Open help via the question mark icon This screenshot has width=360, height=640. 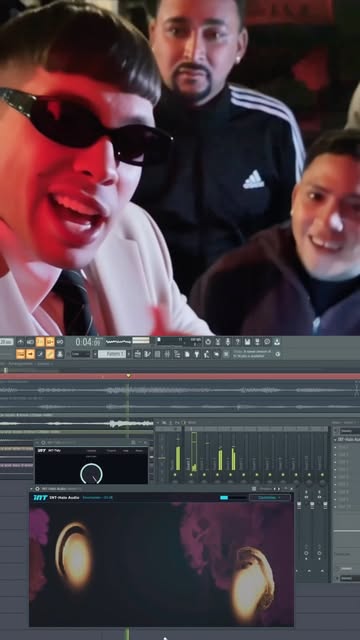(x=238, y=341)
